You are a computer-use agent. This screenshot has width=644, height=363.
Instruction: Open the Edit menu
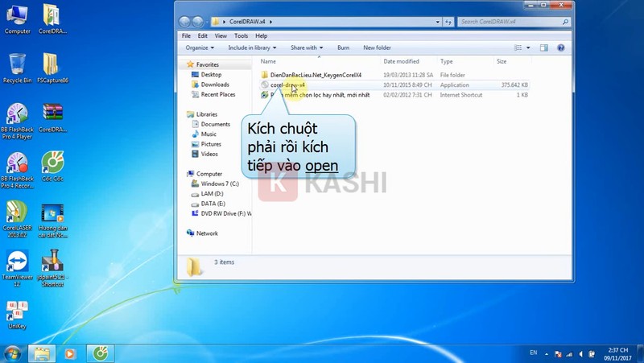(x=203, y=35)
